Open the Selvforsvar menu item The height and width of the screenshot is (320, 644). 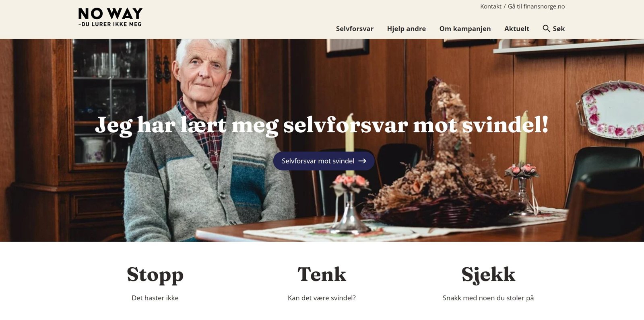coord(355,29)
